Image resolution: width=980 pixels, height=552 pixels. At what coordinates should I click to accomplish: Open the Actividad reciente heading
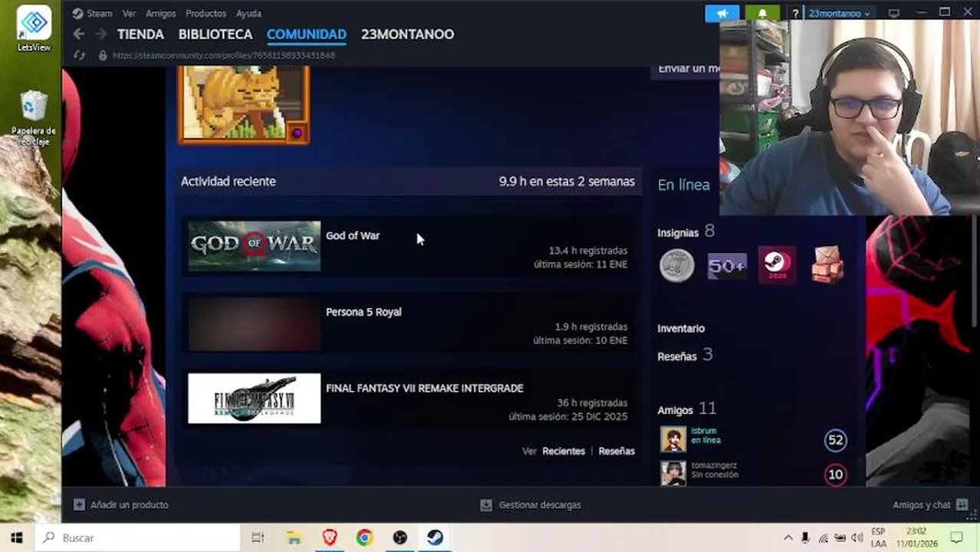[229, 181]
